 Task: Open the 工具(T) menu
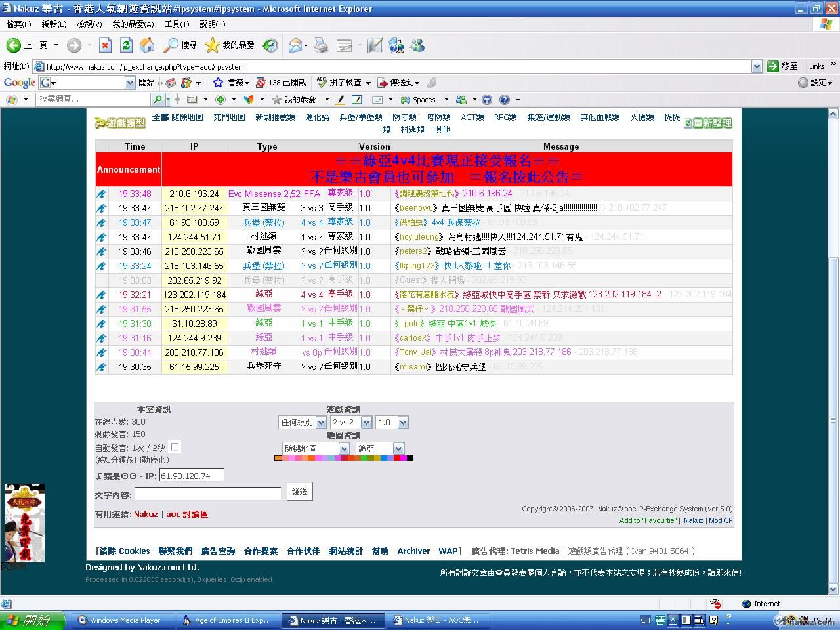click(x=177, y=24)
